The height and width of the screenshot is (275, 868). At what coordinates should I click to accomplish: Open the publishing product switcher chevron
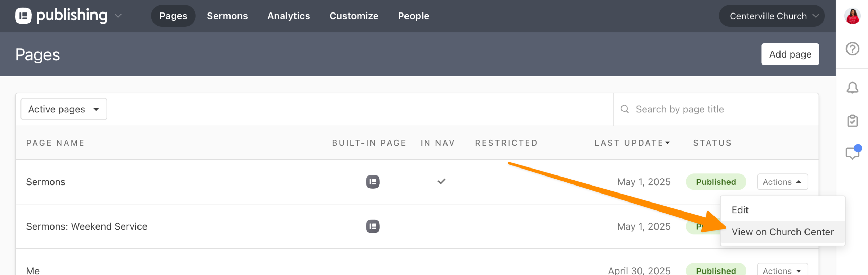pos(118,16)
